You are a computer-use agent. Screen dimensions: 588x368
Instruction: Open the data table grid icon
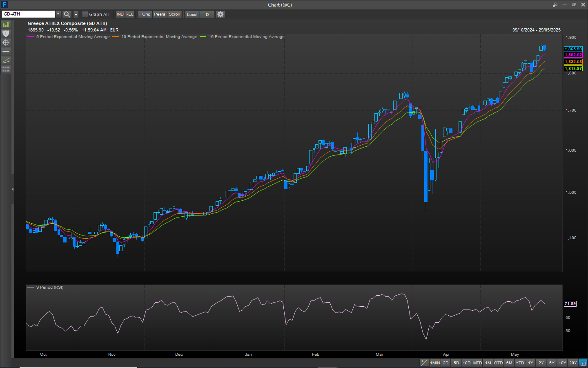6,70
